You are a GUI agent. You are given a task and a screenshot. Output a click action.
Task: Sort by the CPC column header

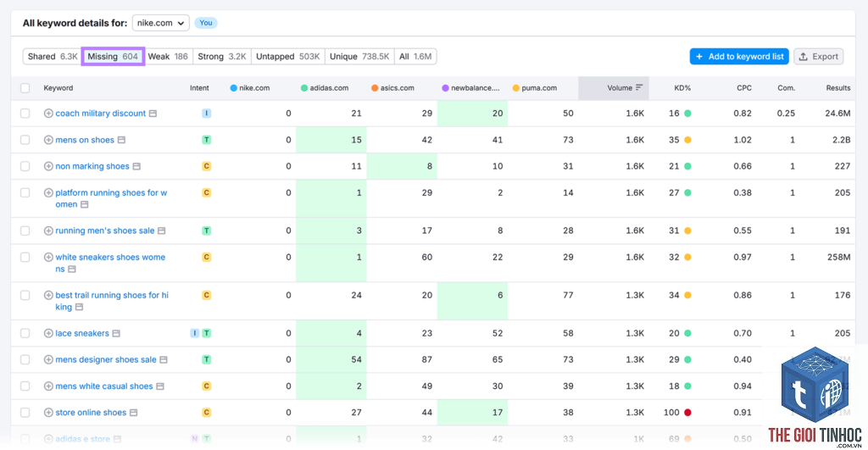coord(744,88)
